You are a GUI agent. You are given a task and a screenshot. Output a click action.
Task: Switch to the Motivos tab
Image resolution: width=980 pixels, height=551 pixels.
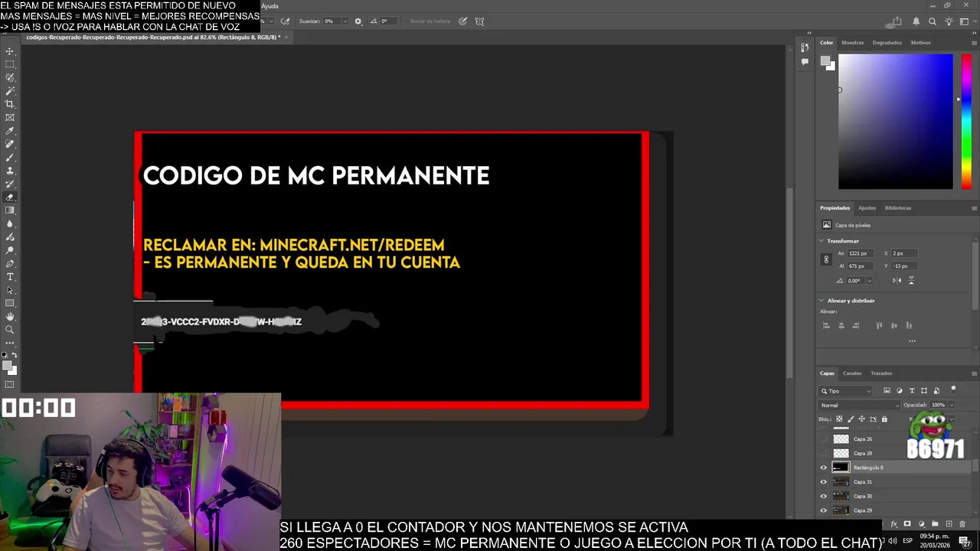click(x=921, y=43)
